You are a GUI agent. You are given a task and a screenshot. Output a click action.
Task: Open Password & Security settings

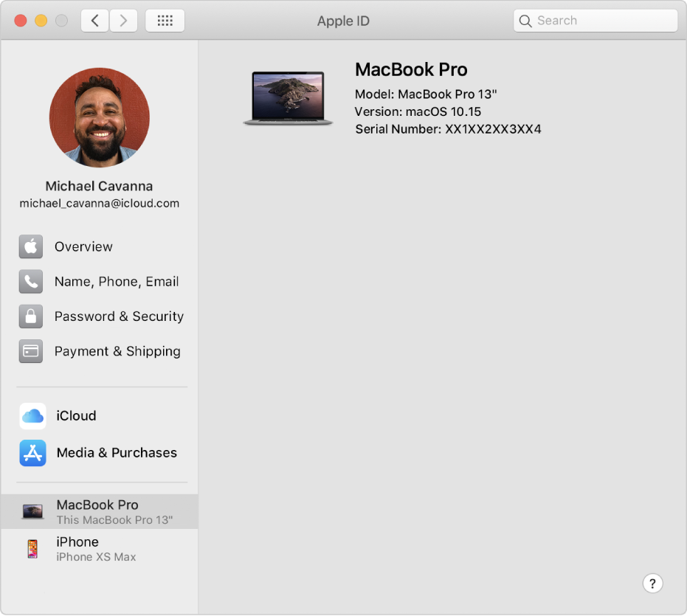pos(119,316)
